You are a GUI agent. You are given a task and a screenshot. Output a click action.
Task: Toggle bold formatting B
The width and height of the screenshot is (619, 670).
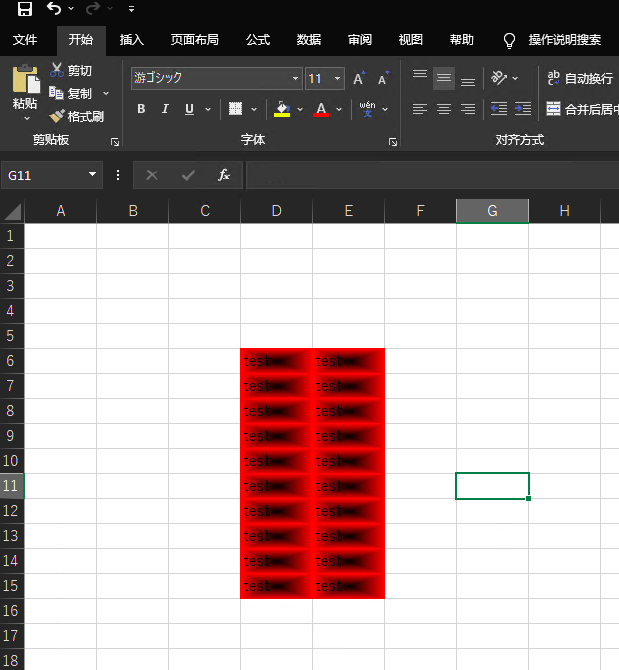(141, 109)
